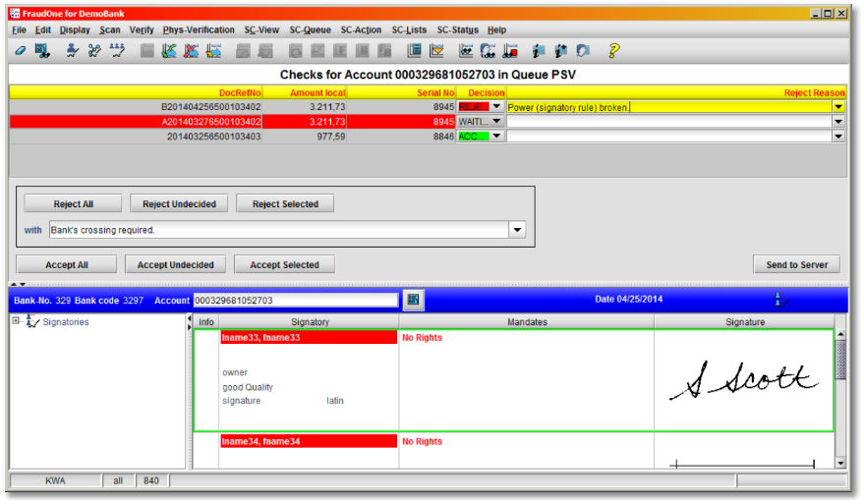Screen dimensions: 864x504
Task: Click the Accept Selected button
Action: pos(284,264)
